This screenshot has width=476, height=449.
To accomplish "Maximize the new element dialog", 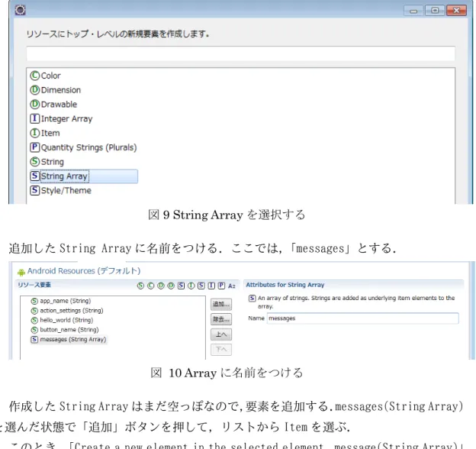I will tap(435, 11).
